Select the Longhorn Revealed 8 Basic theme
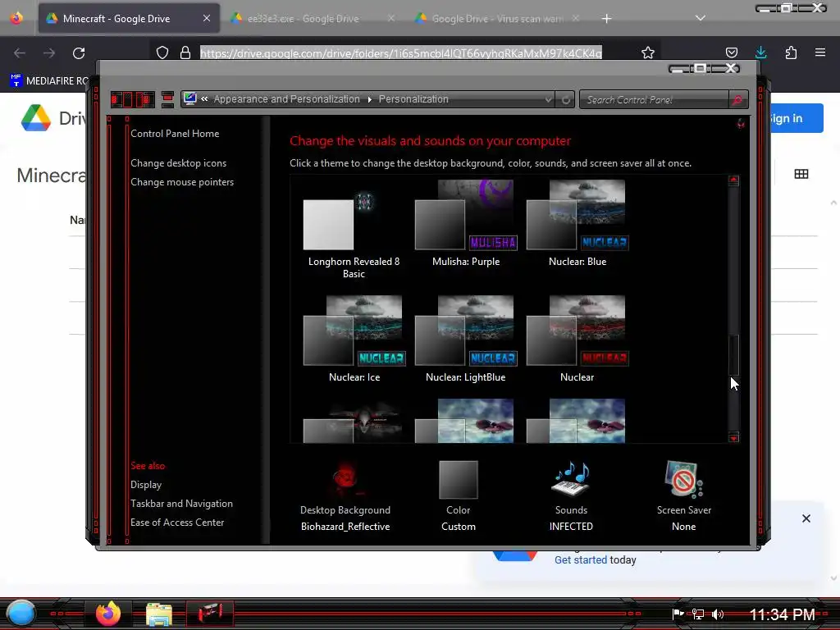This screenshot has height=630, width=840. (x=354, y=230)
